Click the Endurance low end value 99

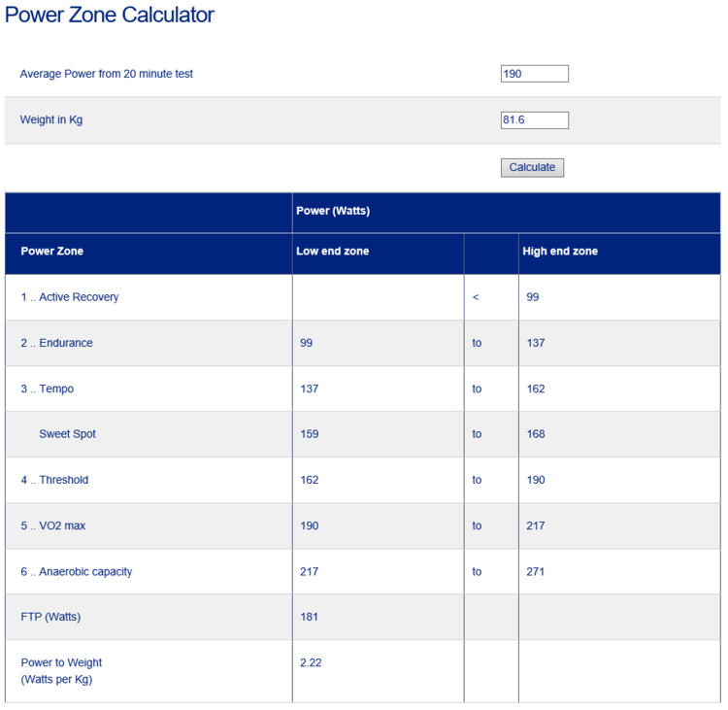[306, 343]
